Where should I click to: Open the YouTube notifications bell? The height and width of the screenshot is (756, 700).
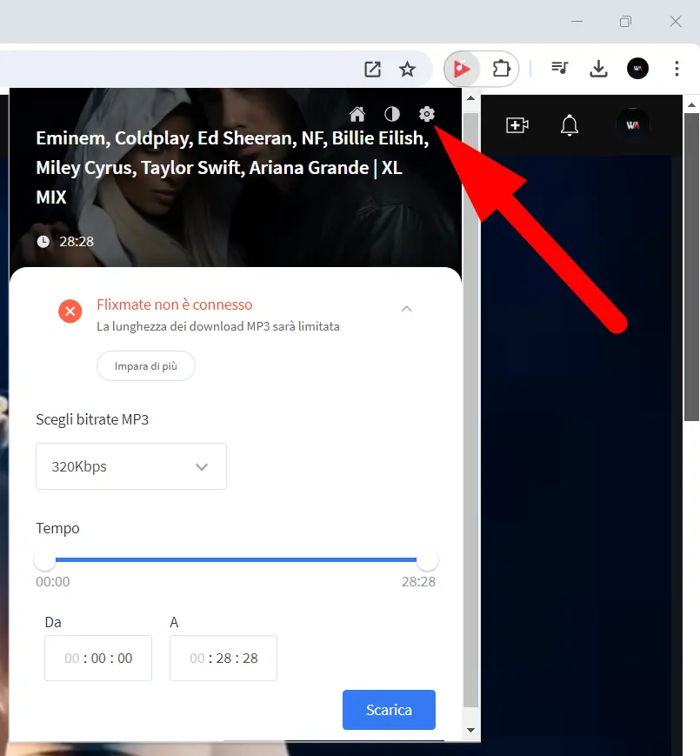click(569, 125)
